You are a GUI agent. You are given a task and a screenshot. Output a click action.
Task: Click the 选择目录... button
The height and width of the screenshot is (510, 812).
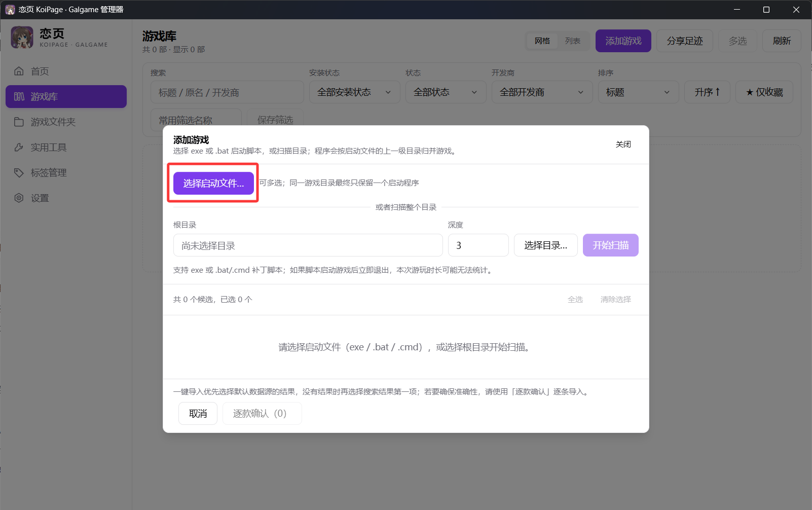(546, 245)
